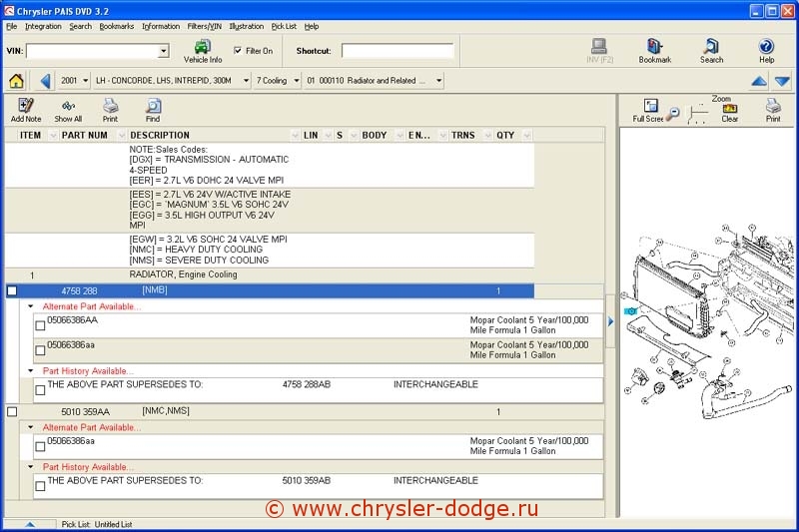
Task: Toggle the Filter On checkbox
Action: (238, 50)
